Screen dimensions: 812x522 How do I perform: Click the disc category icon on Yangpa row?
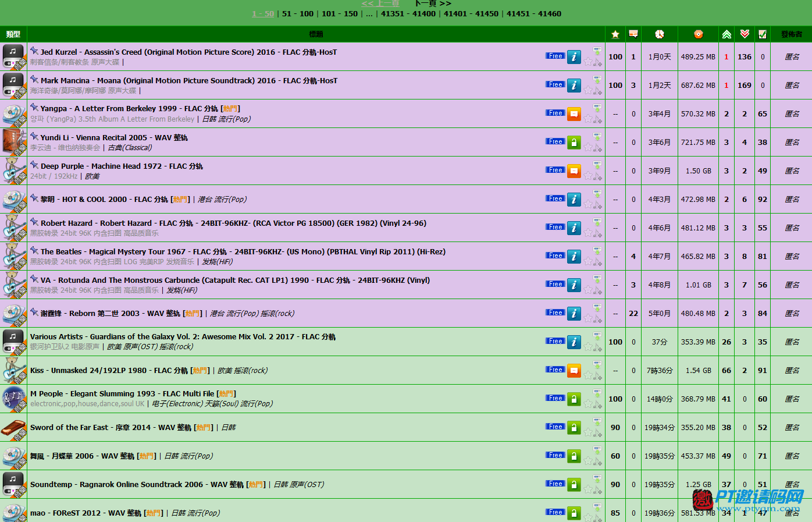[x=13, y=113]
